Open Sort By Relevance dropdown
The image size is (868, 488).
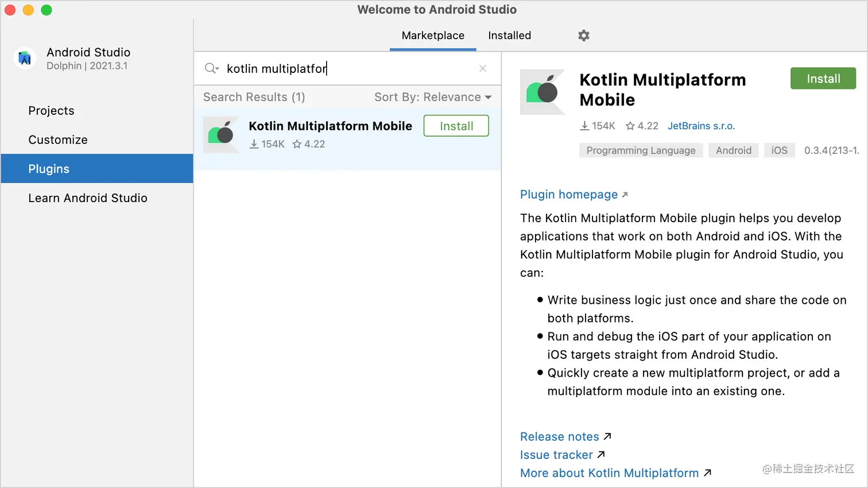point(433,97)
